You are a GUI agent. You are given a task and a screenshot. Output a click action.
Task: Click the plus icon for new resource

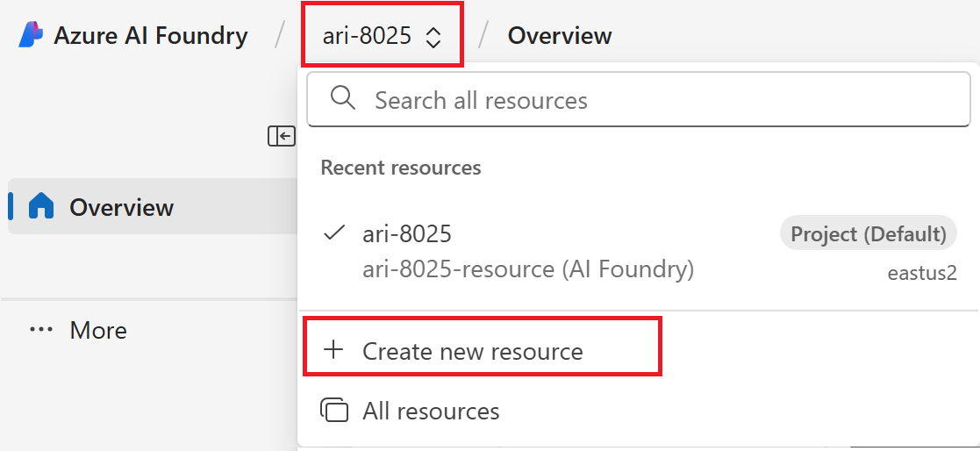(x=333, y=351)
